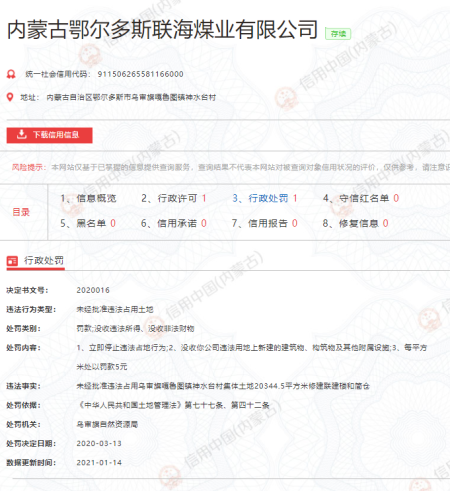This screenshot has width=450, height=491.
Task: Open 4、守信红名单 directory item
Action: pos(361,198)
